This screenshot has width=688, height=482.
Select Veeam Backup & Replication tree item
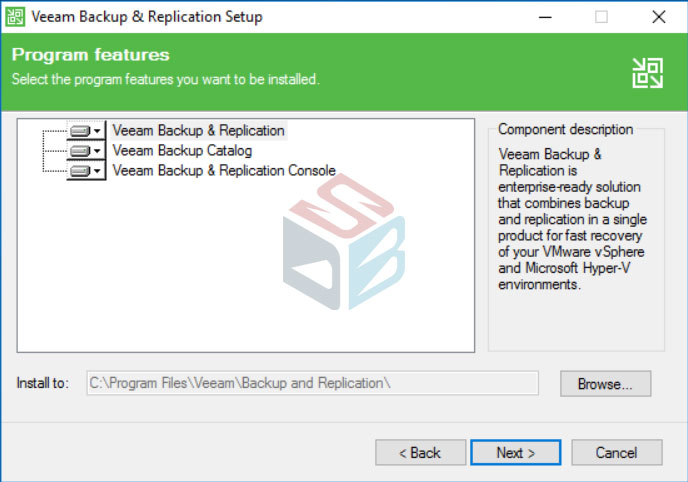(x=198, y=131)
